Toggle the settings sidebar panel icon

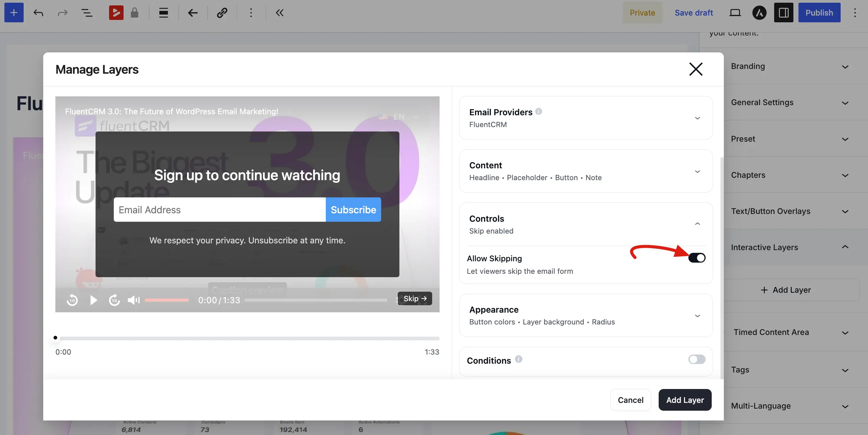[784, 13]
